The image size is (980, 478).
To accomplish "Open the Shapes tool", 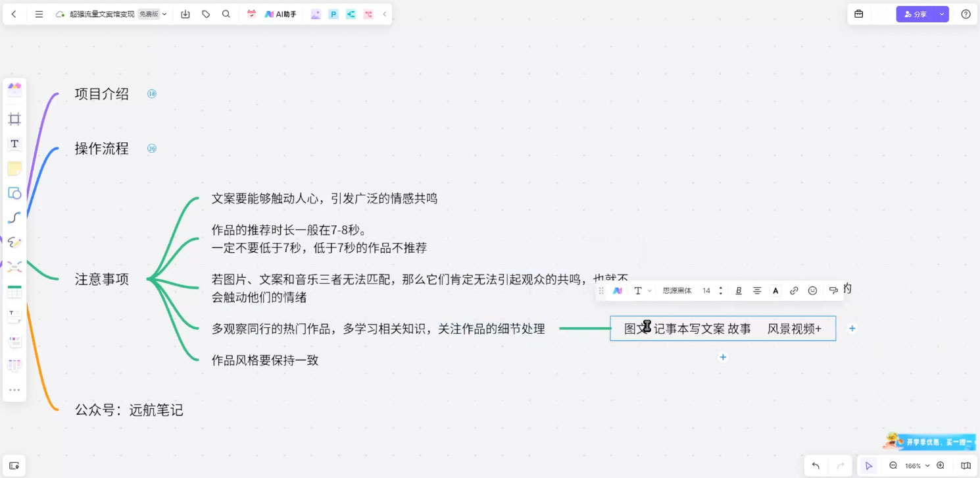I will [14, 193].
